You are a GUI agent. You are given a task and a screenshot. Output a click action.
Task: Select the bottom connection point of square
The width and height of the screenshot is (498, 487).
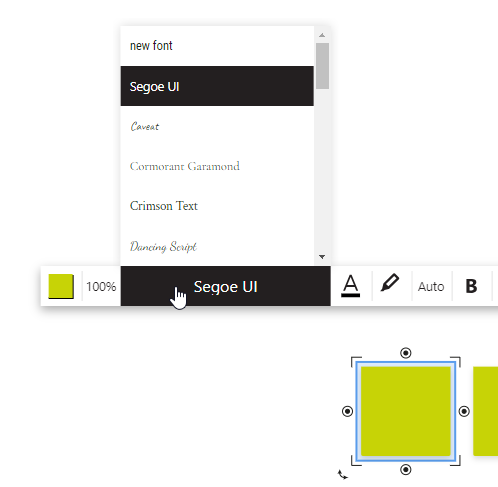(406, 470)
